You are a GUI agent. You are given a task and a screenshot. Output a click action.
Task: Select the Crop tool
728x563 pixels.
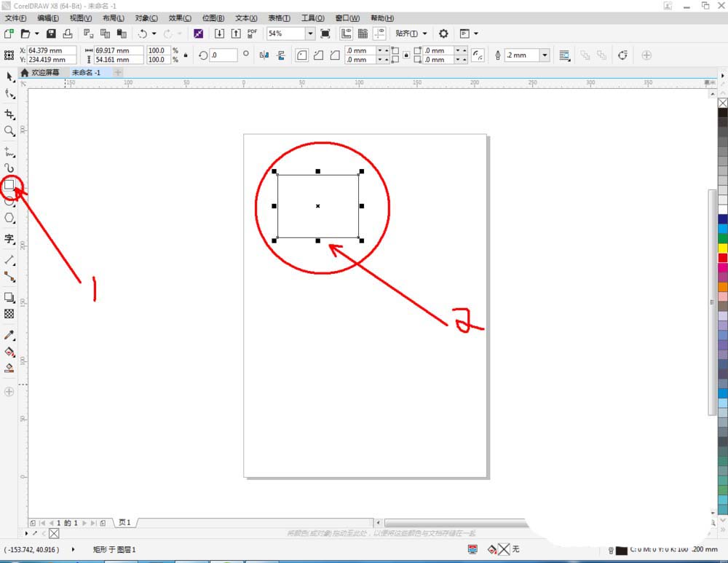[9, 114]
